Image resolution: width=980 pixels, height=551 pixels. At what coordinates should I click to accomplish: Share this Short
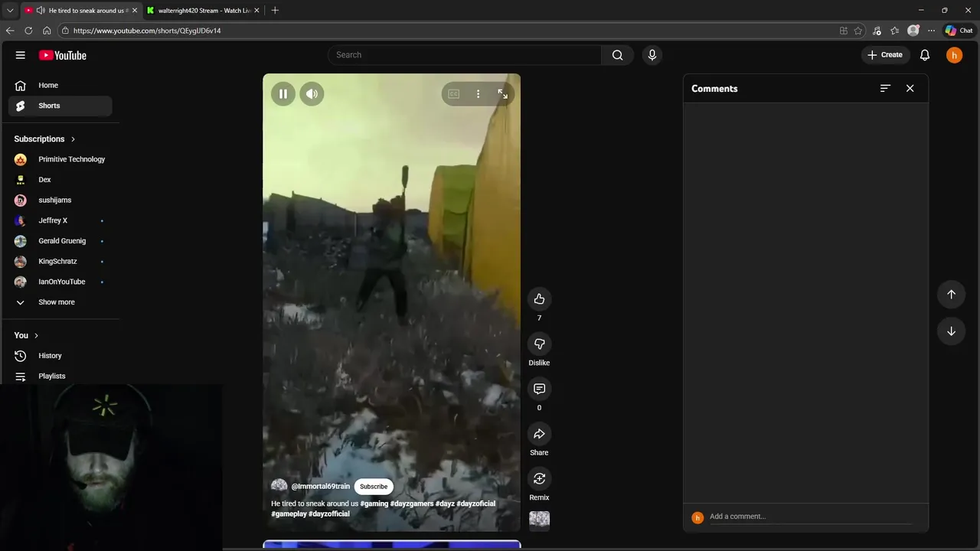(539, 434)
